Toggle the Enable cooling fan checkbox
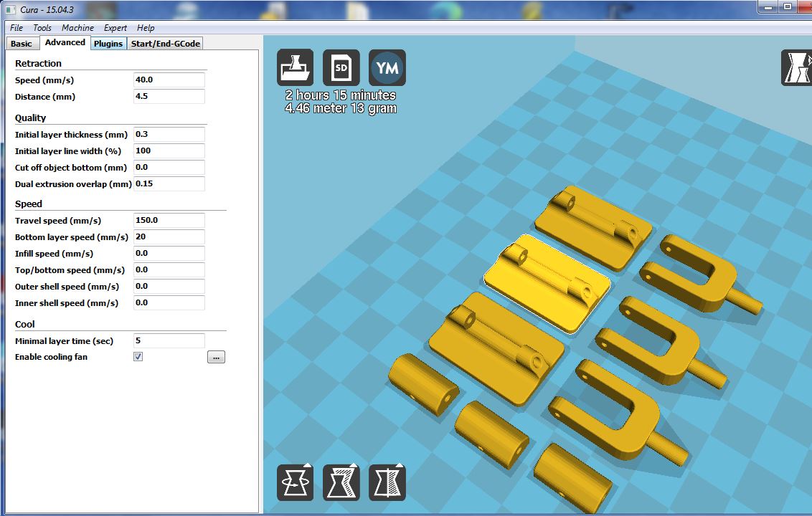This screenshot has width=812, height=516. 138,357
